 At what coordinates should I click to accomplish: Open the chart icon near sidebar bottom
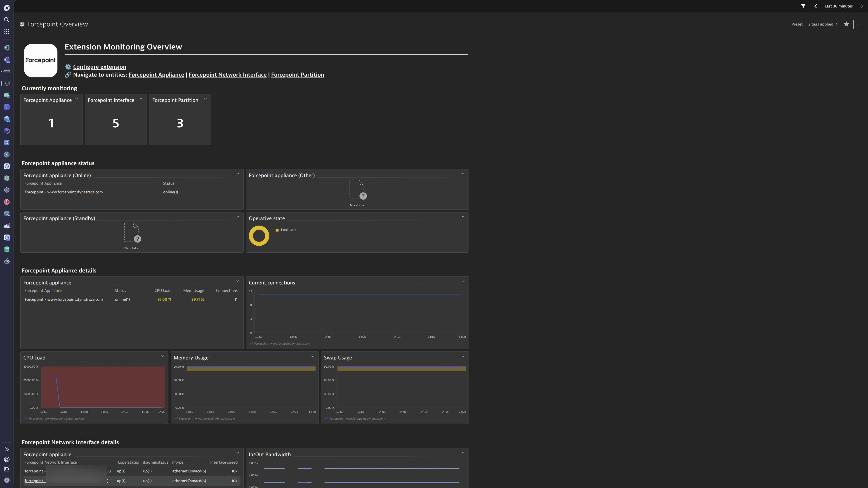point(7,469)
